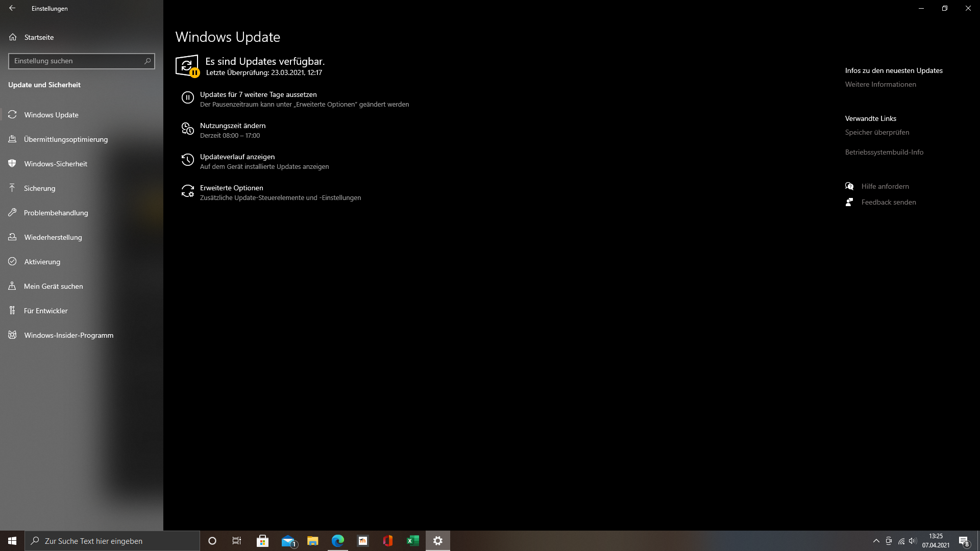
Task: Click Weitere Informationen link
Action: pos(880,84)
